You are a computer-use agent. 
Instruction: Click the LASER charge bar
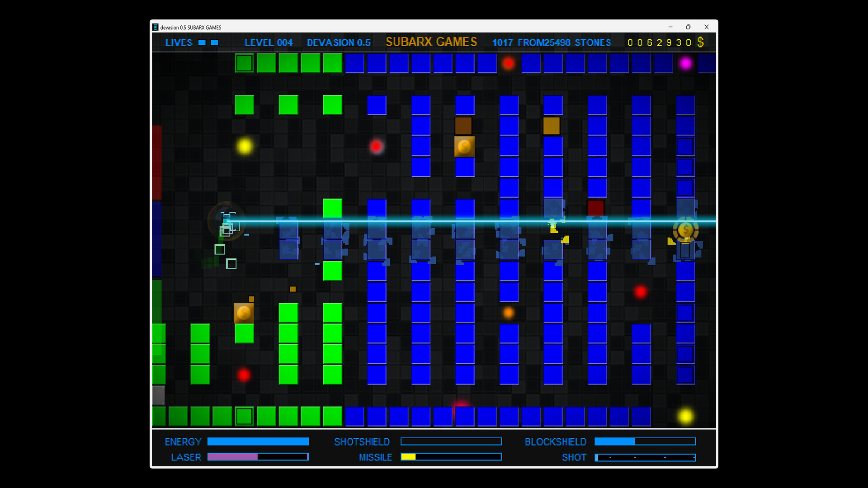258,457
